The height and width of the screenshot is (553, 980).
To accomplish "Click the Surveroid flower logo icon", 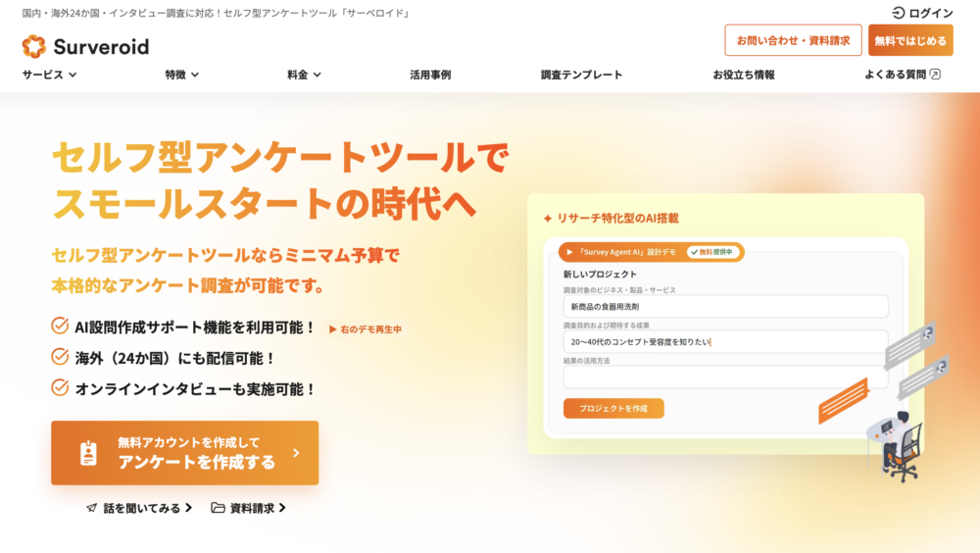I will (x=33, y=46).
